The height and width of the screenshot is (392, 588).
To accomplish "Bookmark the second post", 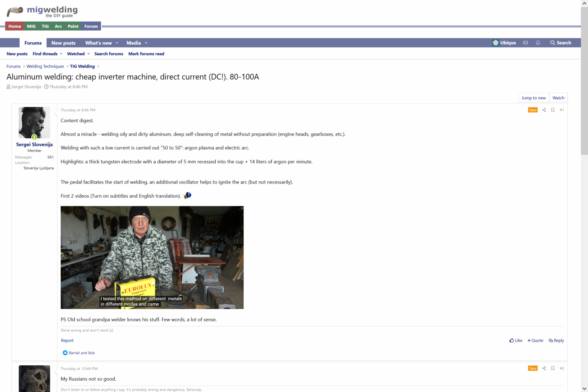I will click(x=553, y=368).
